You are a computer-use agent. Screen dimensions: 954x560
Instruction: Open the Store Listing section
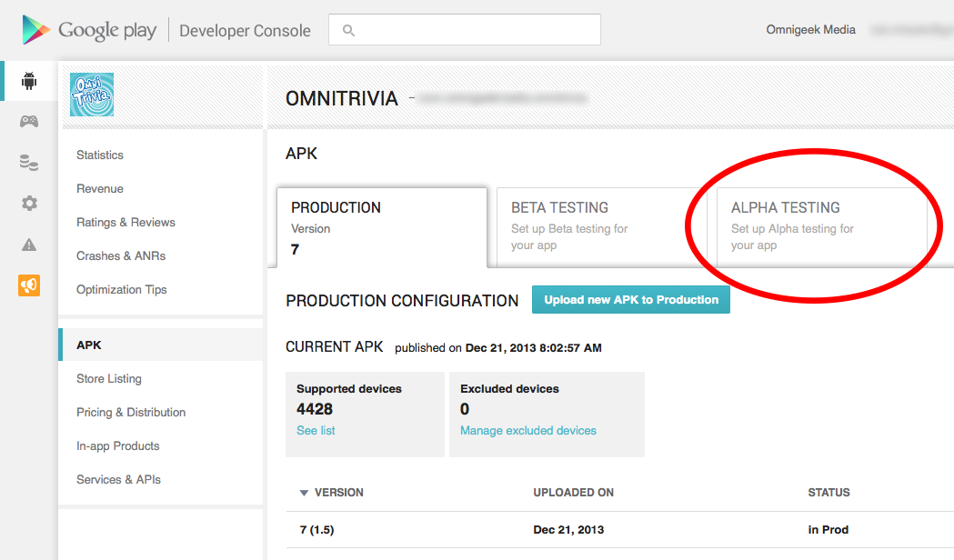pyautogui.click(x=109, y=379)
